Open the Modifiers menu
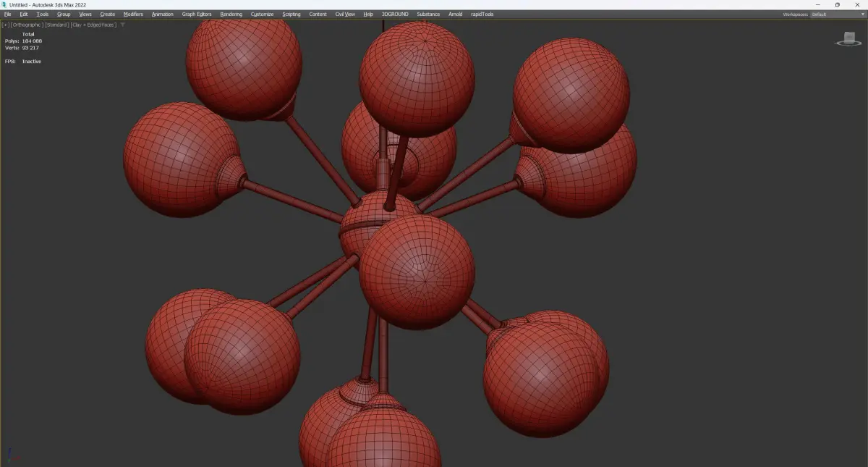 point(133,14)
